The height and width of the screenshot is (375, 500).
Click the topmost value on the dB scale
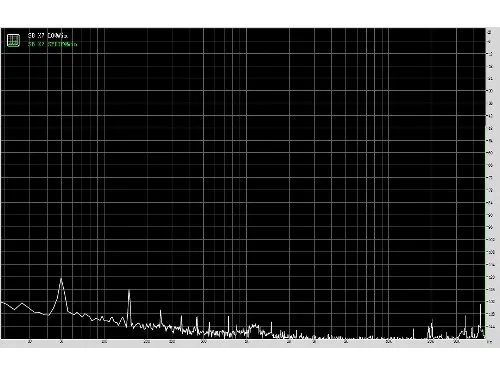point(490,32)
